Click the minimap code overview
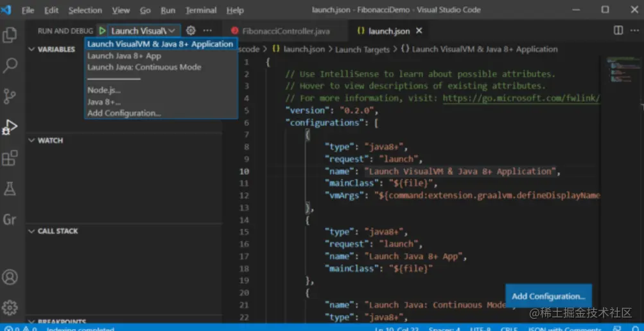This screenshot has width=644, height=331. (x=623, y=70)
